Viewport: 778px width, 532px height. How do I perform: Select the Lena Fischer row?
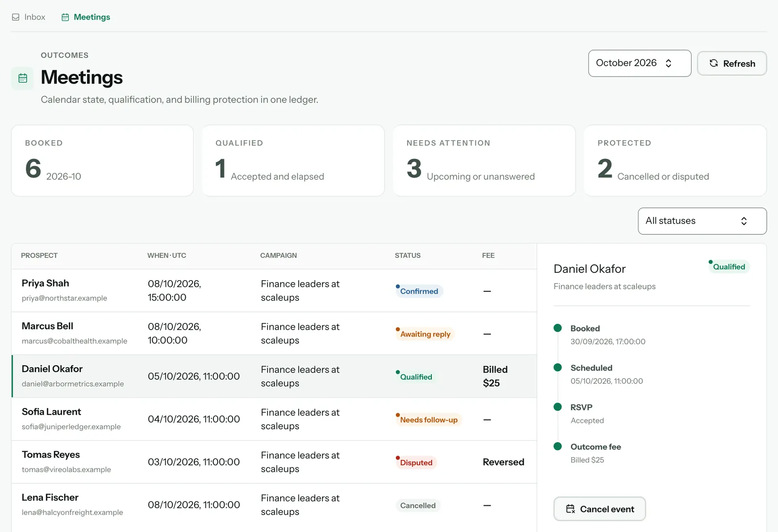[x=274, y=505]
